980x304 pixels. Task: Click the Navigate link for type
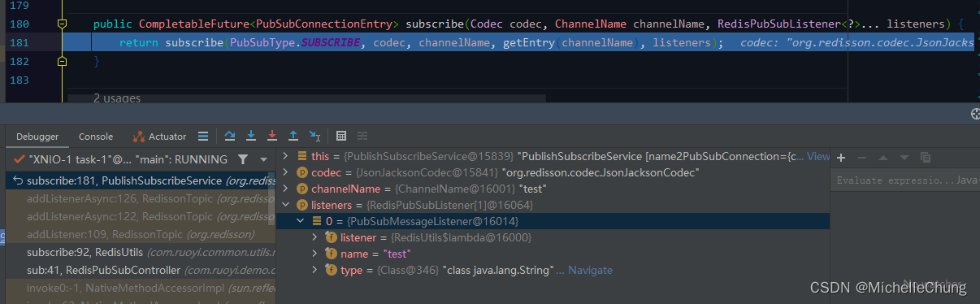pyautogui.click(x=590, y=270)
